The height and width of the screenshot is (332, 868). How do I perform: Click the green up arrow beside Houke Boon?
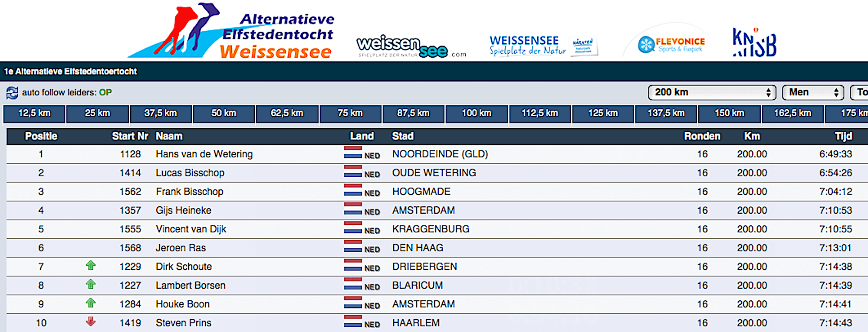(x=90, y=303)
